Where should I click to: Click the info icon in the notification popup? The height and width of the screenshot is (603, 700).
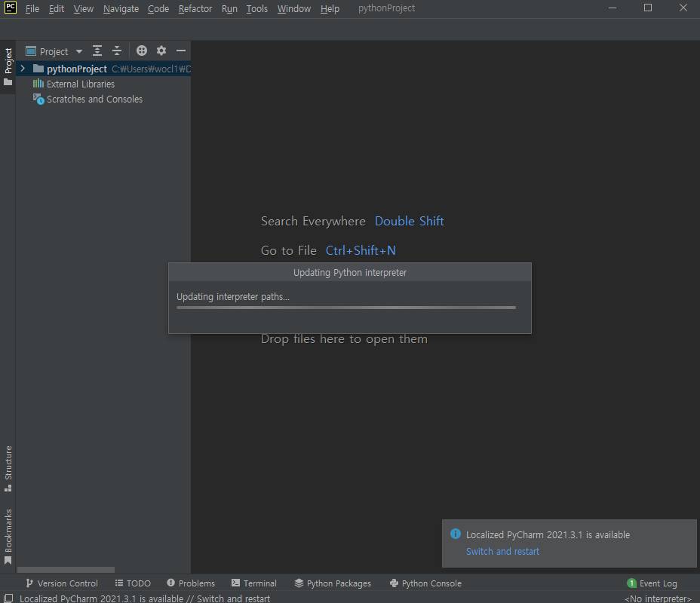tap(456, 534)
